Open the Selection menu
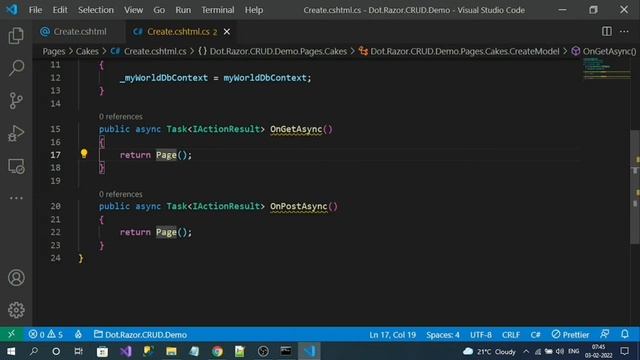This screenshot has width=640, height=360. (96, 10)
